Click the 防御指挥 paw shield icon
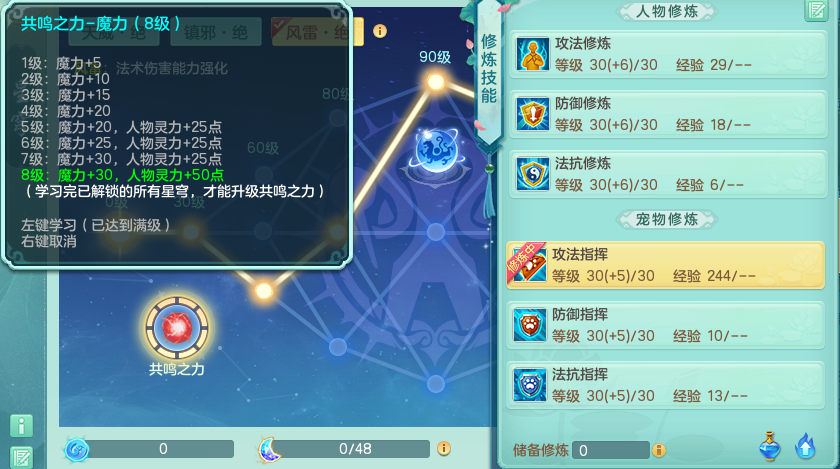Screen dimensions: 840x469 point(529,325)
